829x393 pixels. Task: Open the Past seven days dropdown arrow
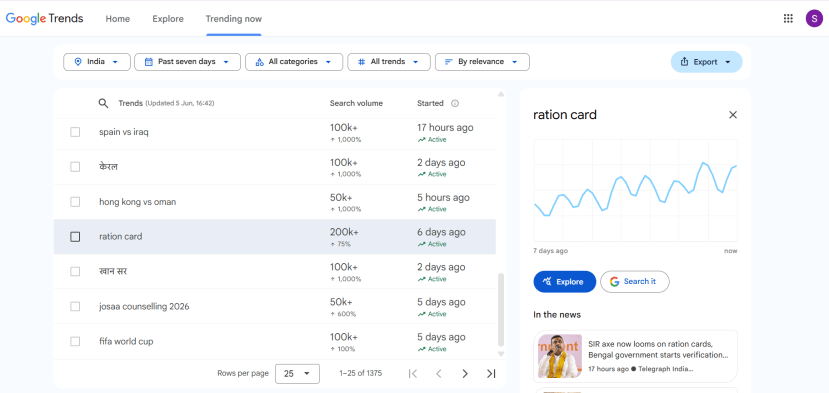(226, 62)
